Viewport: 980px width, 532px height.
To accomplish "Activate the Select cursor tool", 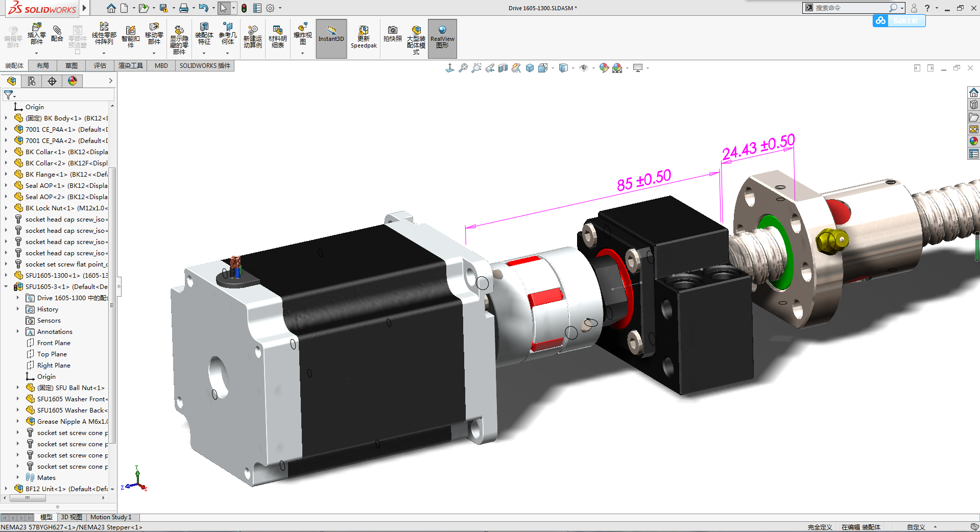I will click(x=223, y=8).
